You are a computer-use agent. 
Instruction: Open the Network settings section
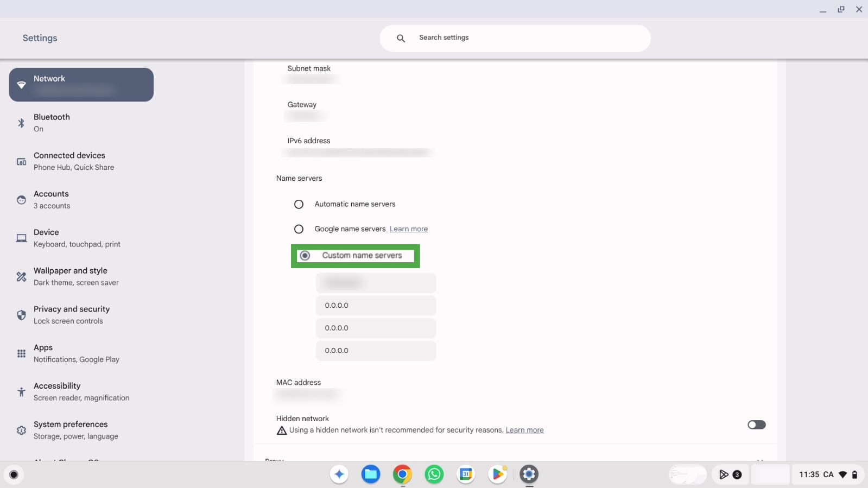[x=81, y=85]
